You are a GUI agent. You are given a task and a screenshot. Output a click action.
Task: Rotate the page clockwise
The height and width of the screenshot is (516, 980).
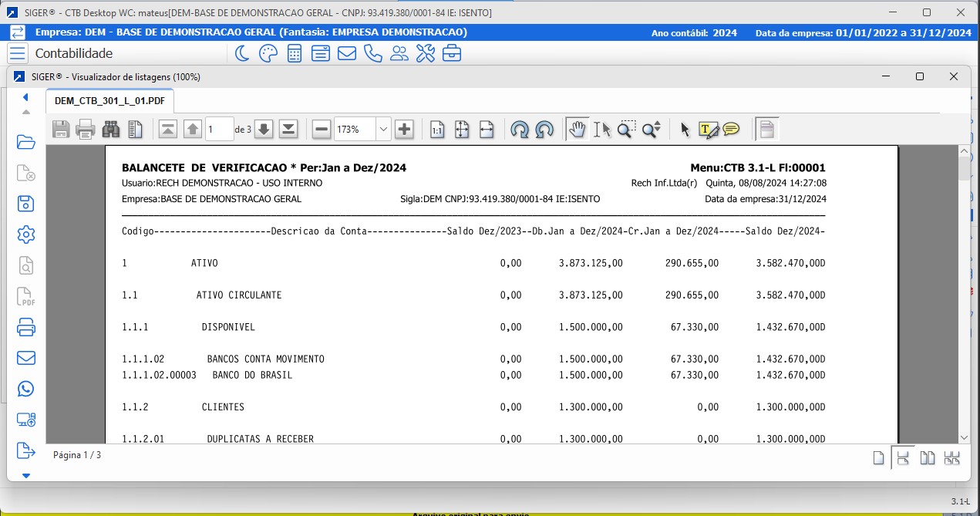[520, 130]
